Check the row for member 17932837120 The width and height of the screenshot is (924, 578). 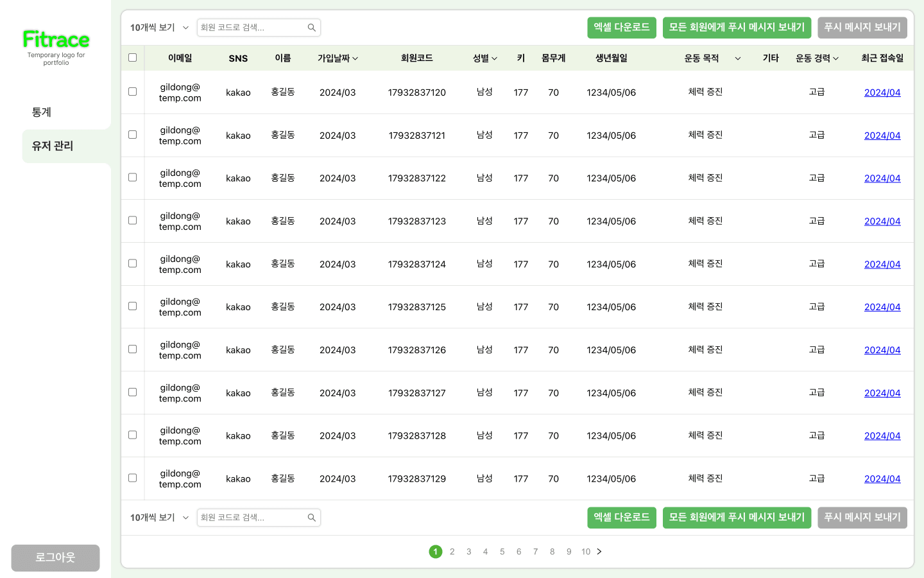tap(133, 92)
